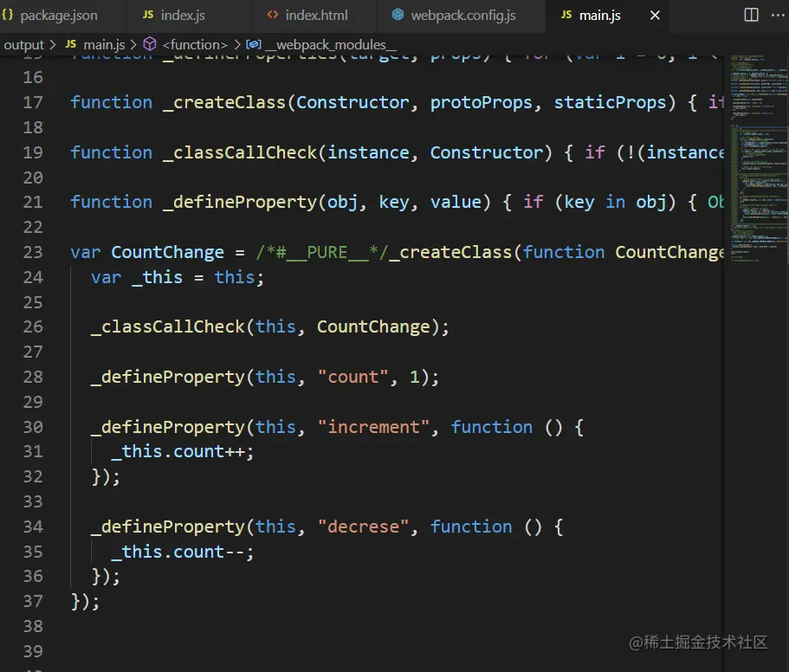Close the main.js tab

pyautogui.click(x=655, y=16)
